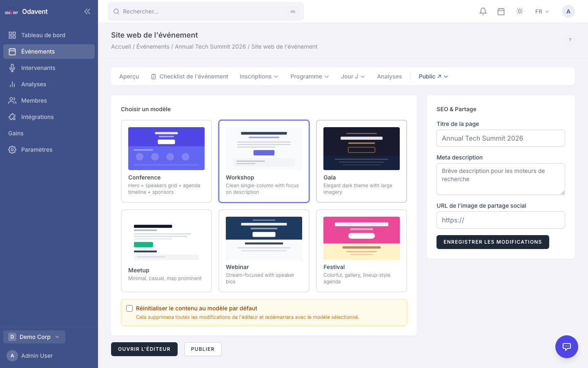Open Intervenants in the sidebar
588x368 pixels.
tap(49, 68)
